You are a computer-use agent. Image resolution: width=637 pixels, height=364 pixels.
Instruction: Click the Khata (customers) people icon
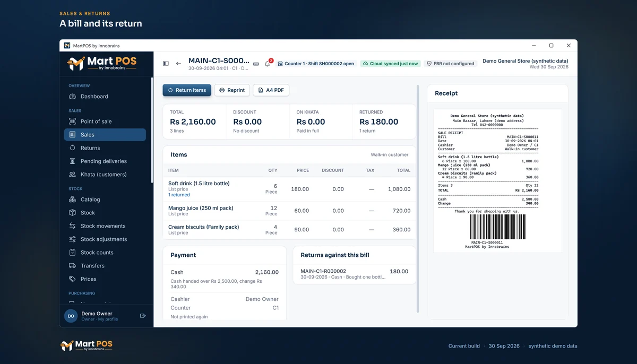tap(72, 175)
